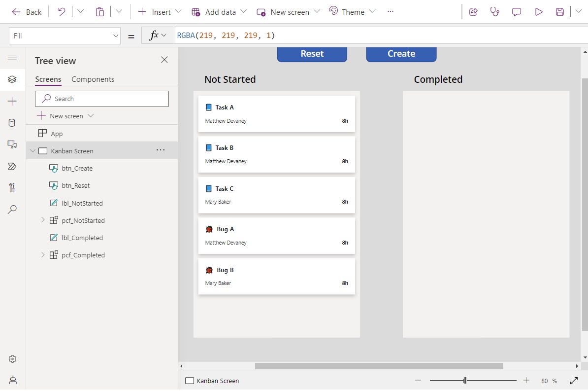Select the Screens tab
Image resolution: width=588 pixels, height=391 pixels.
pos(48,79)
